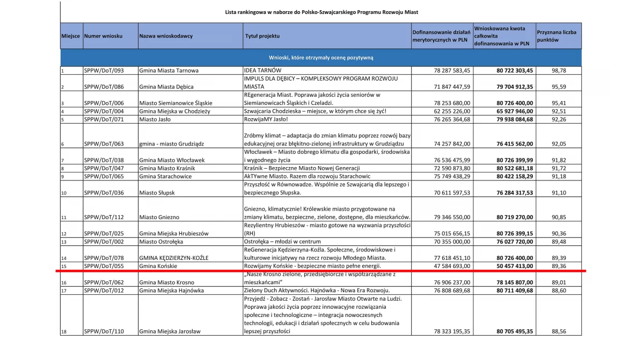
Task: Click the 'Wnioski, które otrzymały ocenę pozytywną' banner
Action: [x=321, y=57]
